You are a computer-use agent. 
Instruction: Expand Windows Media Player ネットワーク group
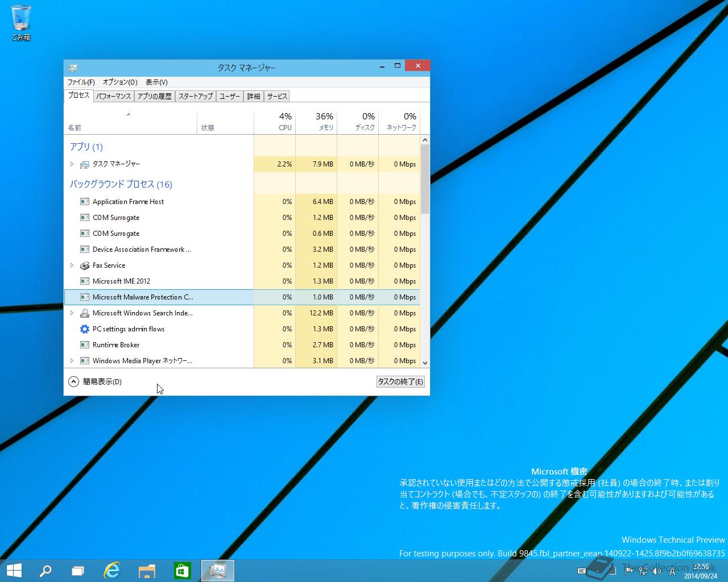pos(72,361)
